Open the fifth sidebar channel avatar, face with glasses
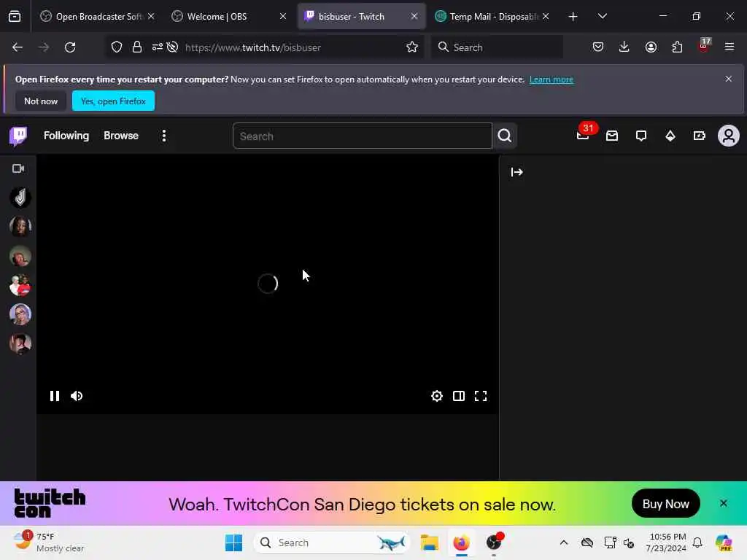Image resolution: width=747 pixels, height=560 pixels. point(20,314)
